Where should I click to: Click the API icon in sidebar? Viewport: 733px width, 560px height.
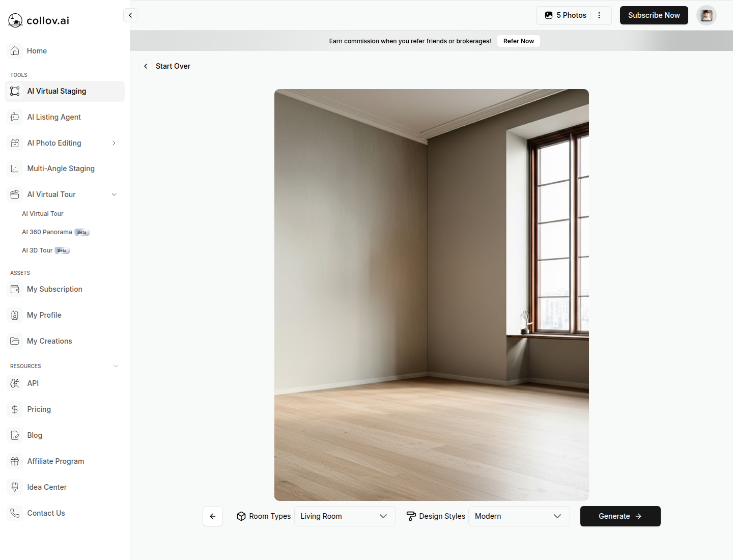(x=15, y=383)
